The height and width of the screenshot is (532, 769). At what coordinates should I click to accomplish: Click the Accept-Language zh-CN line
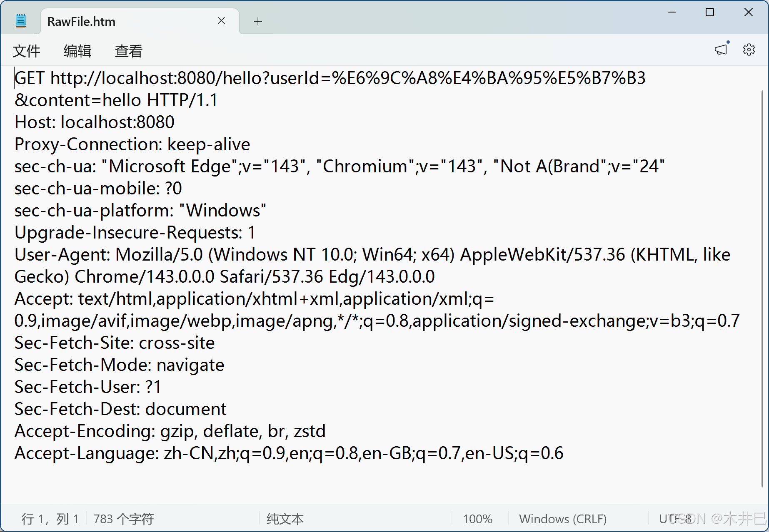(x=289, y=454)
